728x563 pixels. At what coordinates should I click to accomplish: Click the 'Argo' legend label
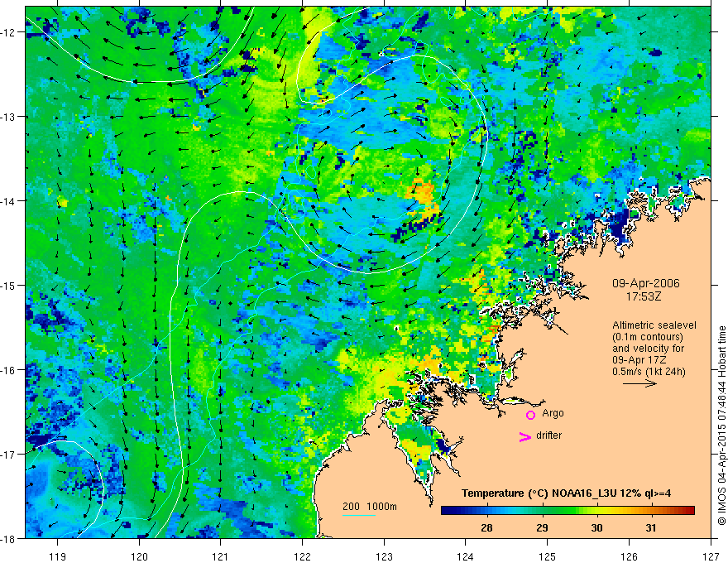(x=553, y=413)
